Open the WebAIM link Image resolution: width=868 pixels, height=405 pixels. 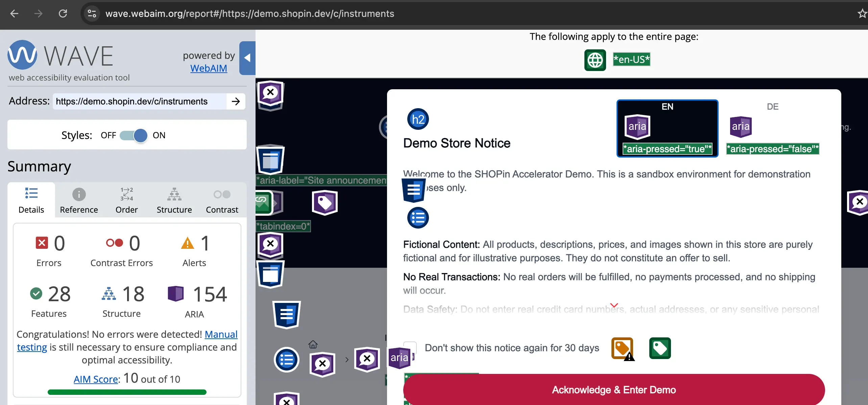tap(209, 68)
